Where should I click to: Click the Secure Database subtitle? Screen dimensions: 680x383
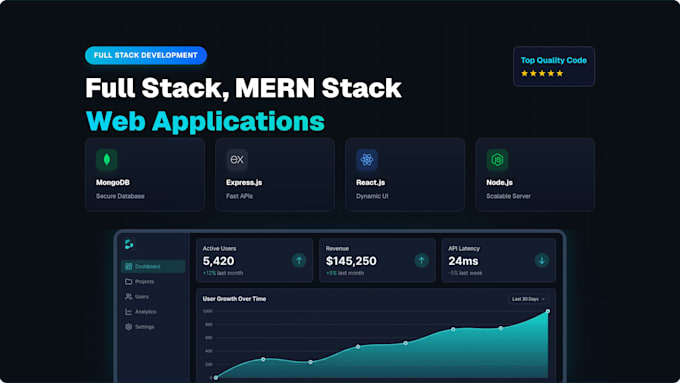(x=120, y=196)
